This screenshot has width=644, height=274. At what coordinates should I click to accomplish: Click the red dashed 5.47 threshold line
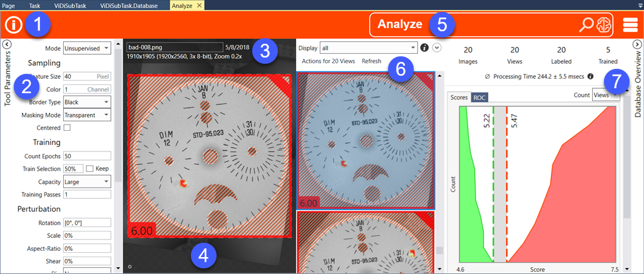click(x=506, y=188)
